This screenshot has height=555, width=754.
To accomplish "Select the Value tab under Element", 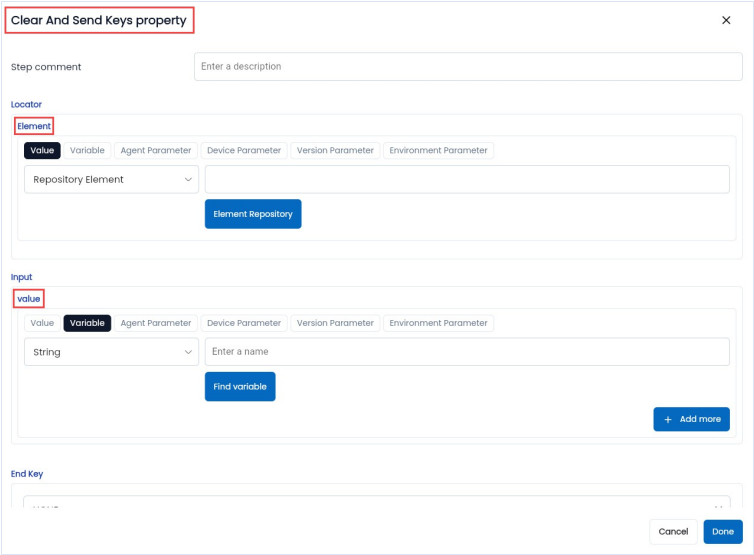I will pos(42,151).
